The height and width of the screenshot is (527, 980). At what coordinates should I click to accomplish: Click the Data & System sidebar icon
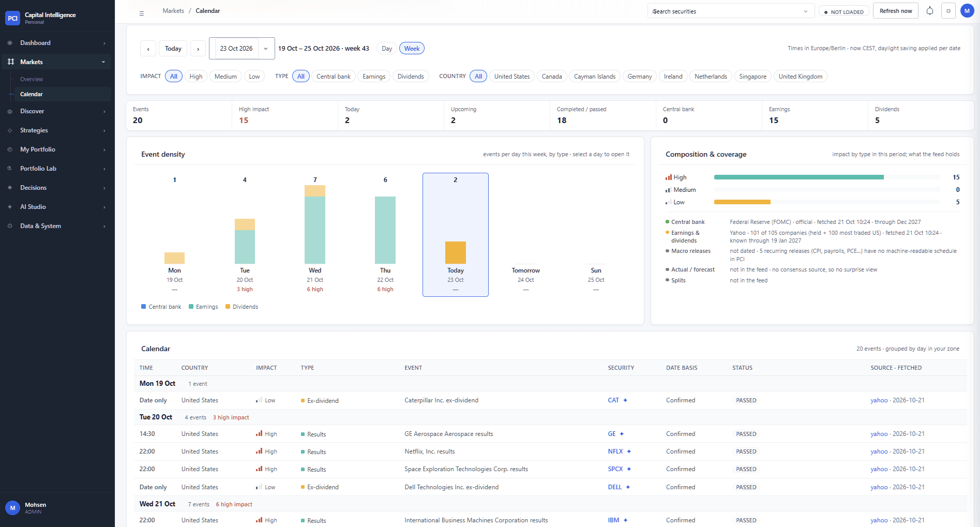point(10,226)
